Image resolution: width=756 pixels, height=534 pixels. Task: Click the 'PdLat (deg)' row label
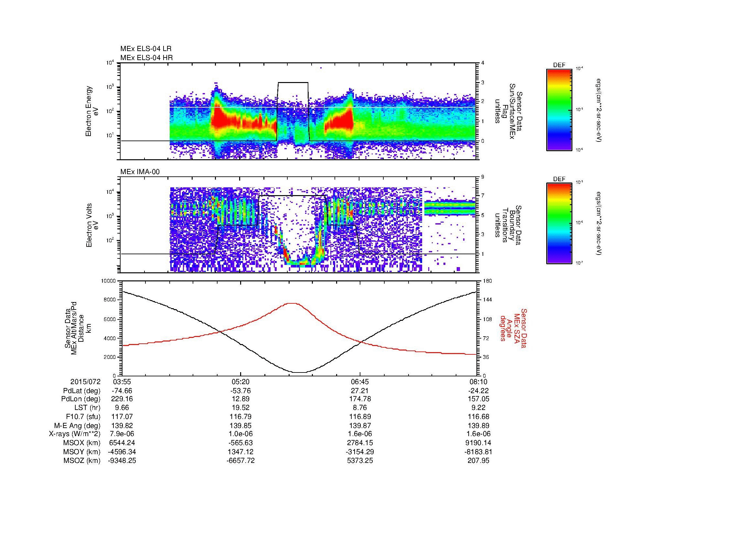coord(82,391)
